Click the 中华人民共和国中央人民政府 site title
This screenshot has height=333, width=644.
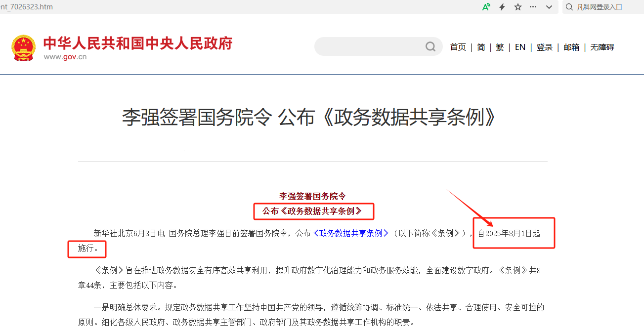138,43
